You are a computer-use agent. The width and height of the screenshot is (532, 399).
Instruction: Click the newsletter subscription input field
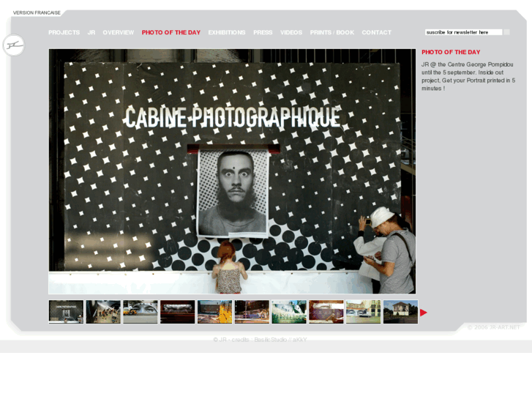[463, 32]
